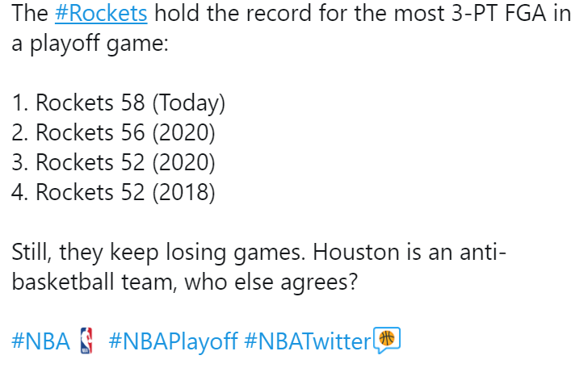Click the basketball speech bubble emoji

tap(387, 341)
